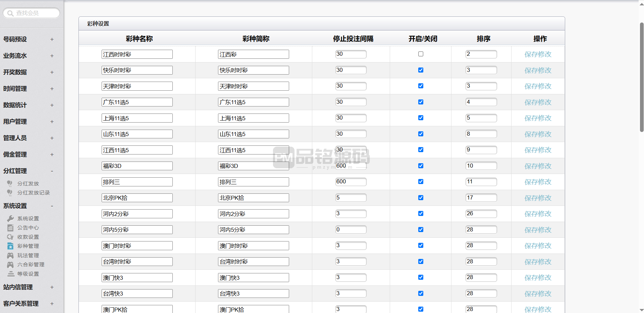Save changes for 台湾快3 row
Image resolution: width=644 pixels, height=313 pixels.
pos(538,294)
